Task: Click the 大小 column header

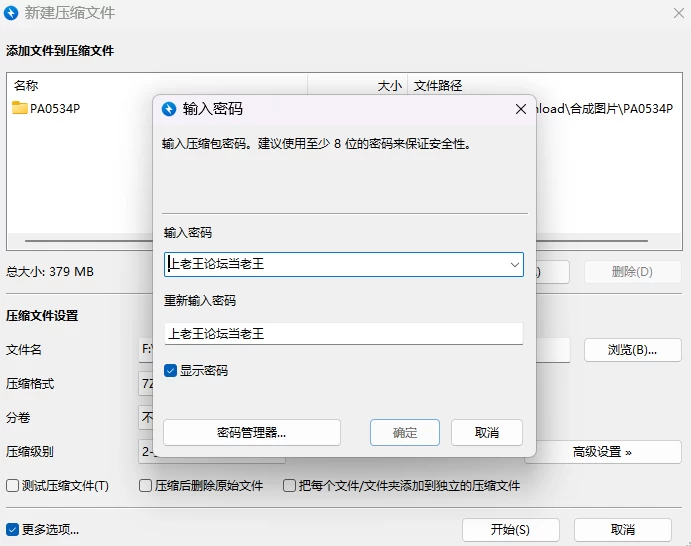Action: (390, 85)
